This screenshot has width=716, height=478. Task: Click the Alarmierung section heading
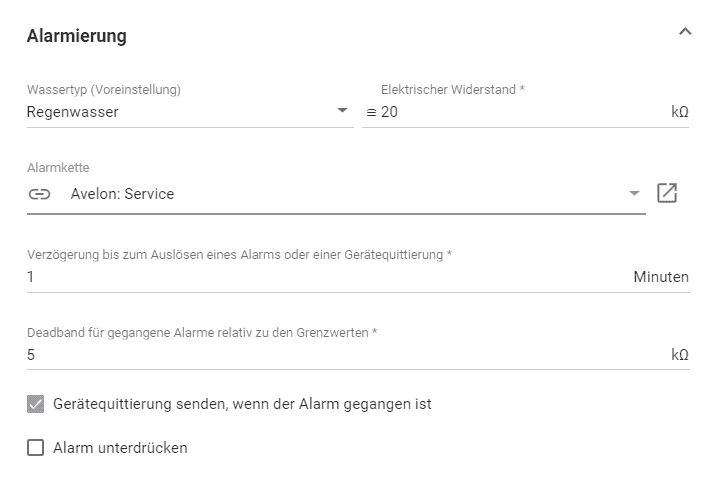pyautogui.click(x=77, y=36)
